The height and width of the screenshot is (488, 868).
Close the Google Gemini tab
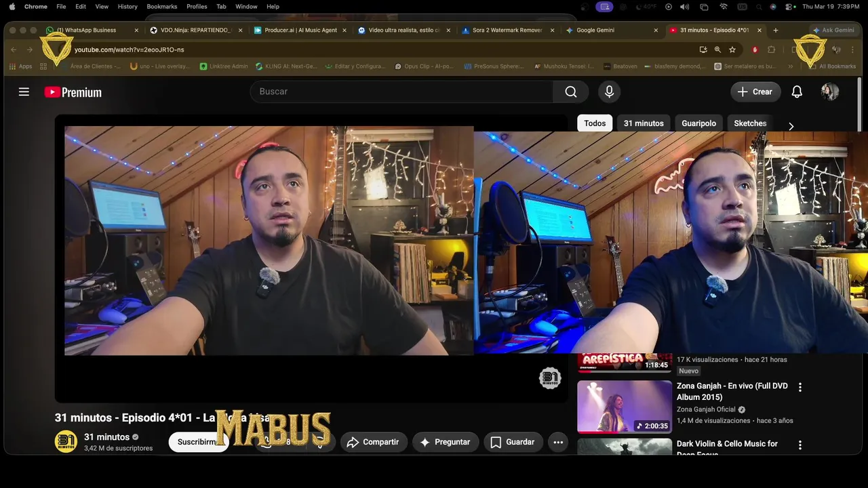[656, 30]
